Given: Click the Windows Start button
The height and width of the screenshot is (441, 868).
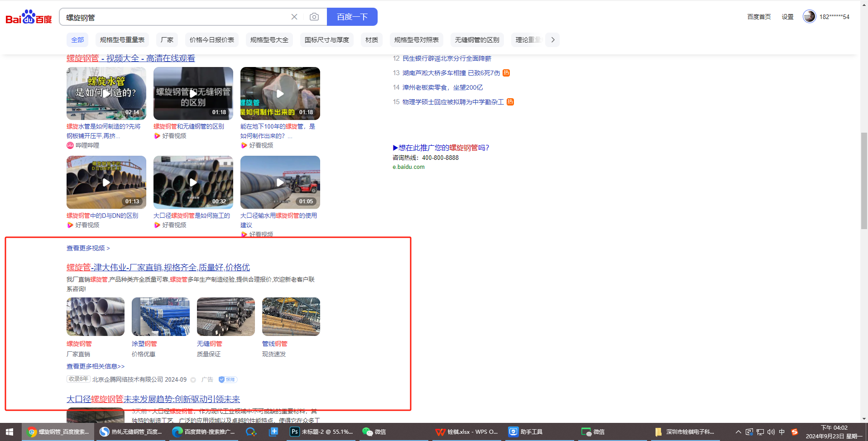Looking at the screenshot, I should (10, 432).
